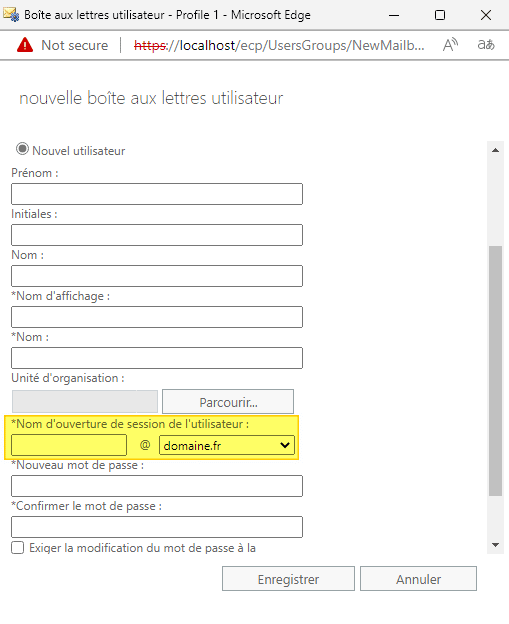
Task: Click the Nom d'affichage input field
Action: [x=157, y=317]
